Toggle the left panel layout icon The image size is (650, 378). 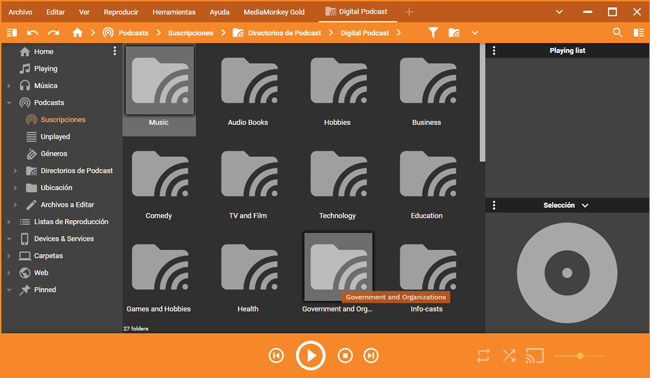pos(12,32)
